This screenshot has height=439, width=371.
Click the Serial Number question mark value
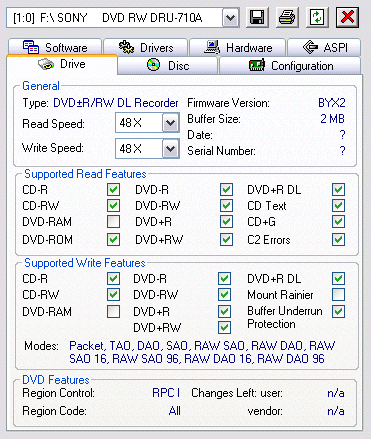[x=342, y=151]
